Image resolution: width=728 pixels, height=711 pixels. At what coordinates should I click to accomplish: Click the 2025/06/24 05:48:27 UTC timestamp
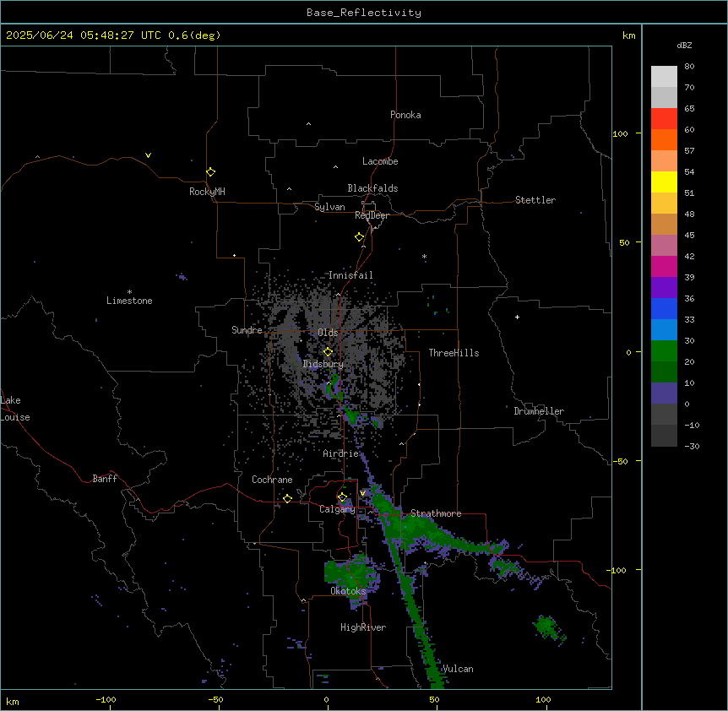tap(83, 35)
